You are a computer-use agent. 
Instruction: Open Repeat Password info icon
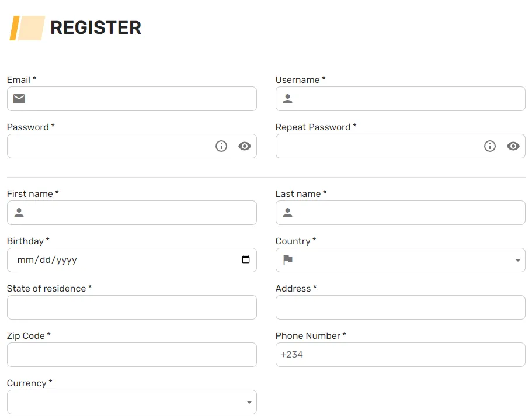(490, 146)
